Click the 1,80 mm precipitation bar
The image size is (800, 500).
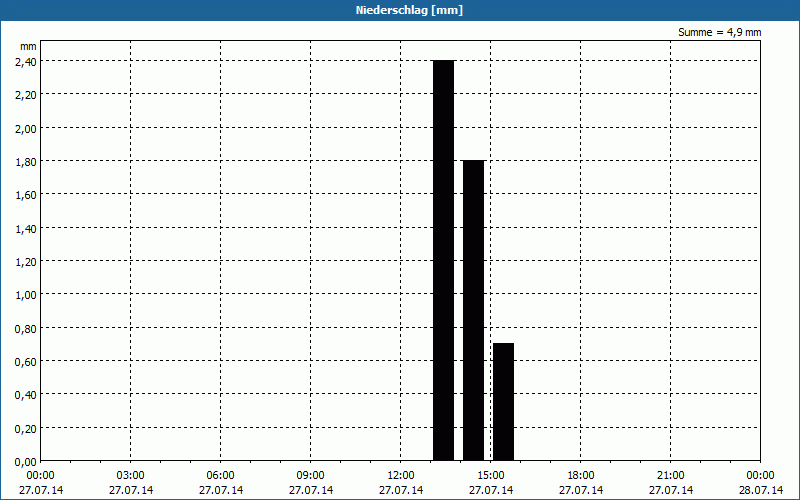(473, 310)
